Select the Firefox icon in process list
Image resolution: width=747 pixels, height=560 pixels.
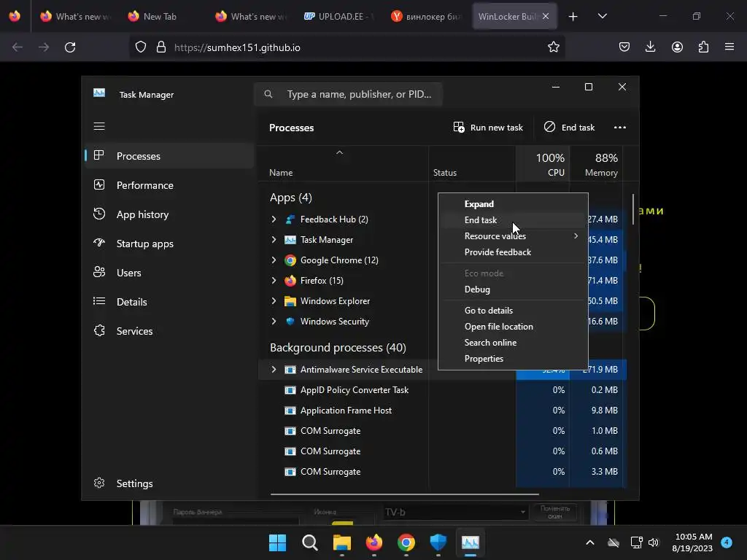pos(290,281)
